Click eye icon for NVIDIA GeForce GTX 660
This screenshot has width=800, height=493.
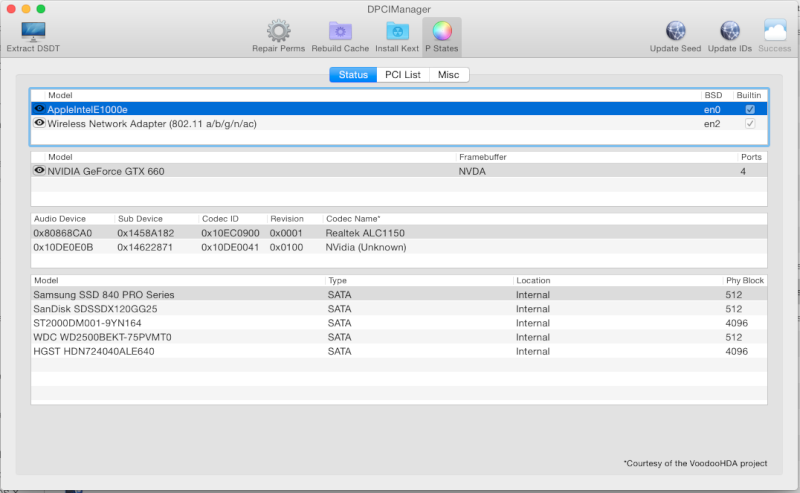39,170
